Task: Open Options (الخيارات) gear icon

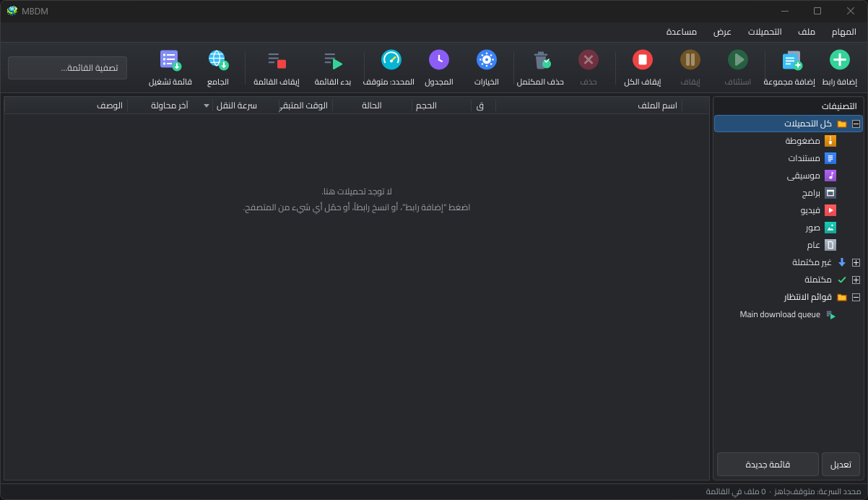Action: click(487, 60)
